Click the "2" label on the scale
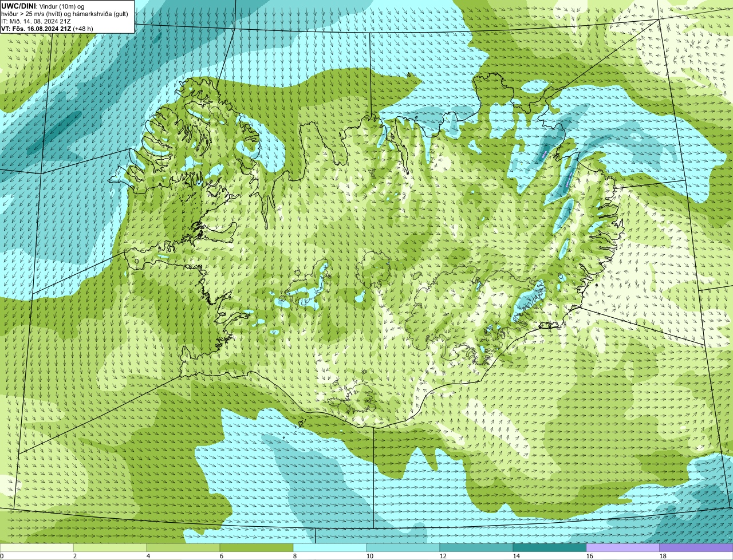Screen dimensions: 733x560 [75, 556]
